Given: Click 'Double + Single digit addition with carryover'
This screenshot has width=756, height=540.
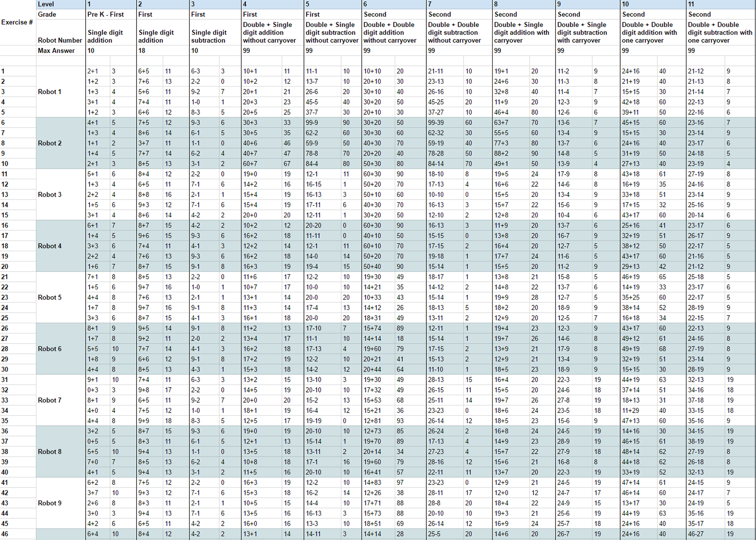Looking at the screenshot, I should (524, 32).
